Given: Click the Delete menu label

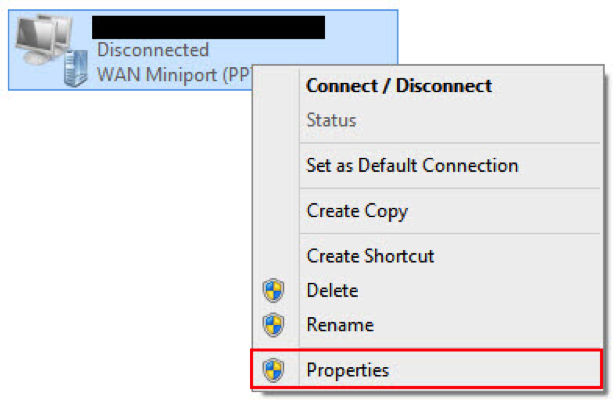Looking at the screenshot, I should tap(332, 291).
